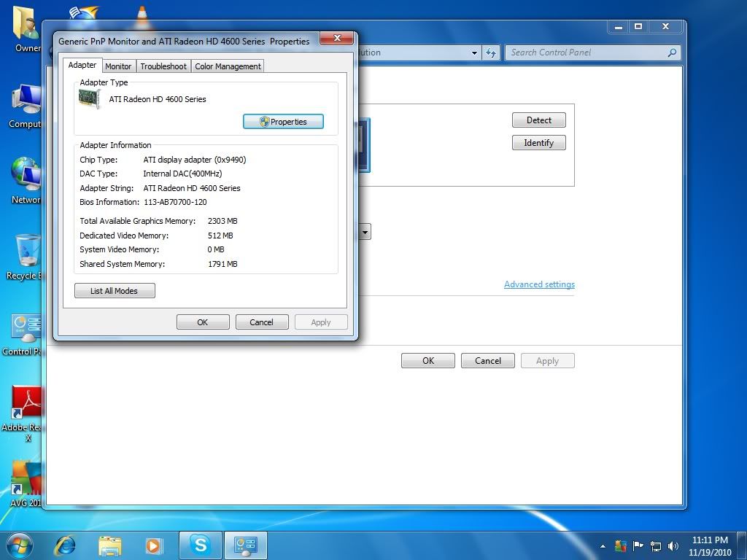
Task: Select the Adobe Reader X shortcut
Action: pos(23,413)
